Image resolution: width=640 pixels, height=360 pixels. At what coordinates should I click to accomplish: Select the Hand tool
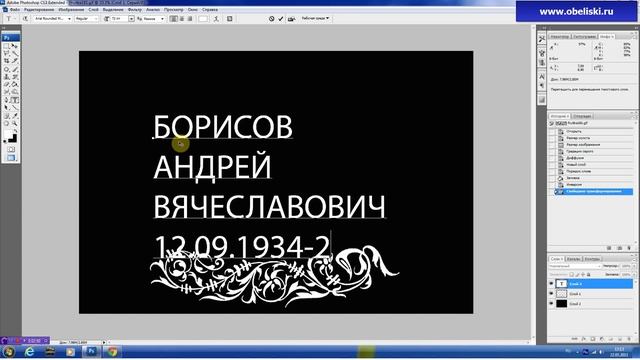[7, 123]
